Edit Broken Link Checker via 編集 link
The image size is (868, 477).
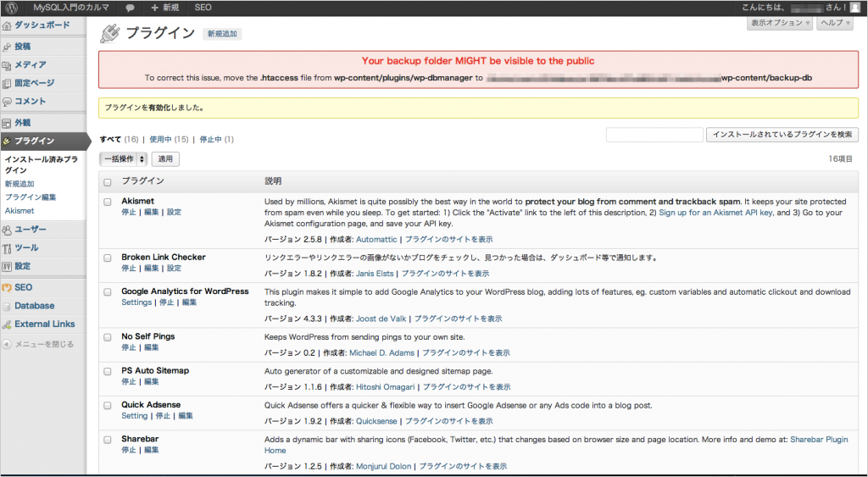(151, 268)
